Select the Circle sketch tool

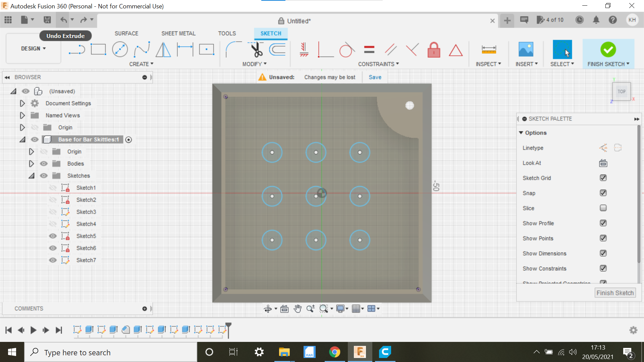[120, 50]
